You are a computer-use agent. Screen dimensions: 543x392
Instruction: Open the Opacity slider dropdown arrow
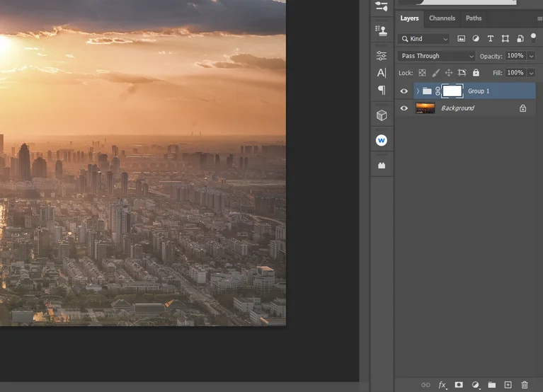[531, 56]
